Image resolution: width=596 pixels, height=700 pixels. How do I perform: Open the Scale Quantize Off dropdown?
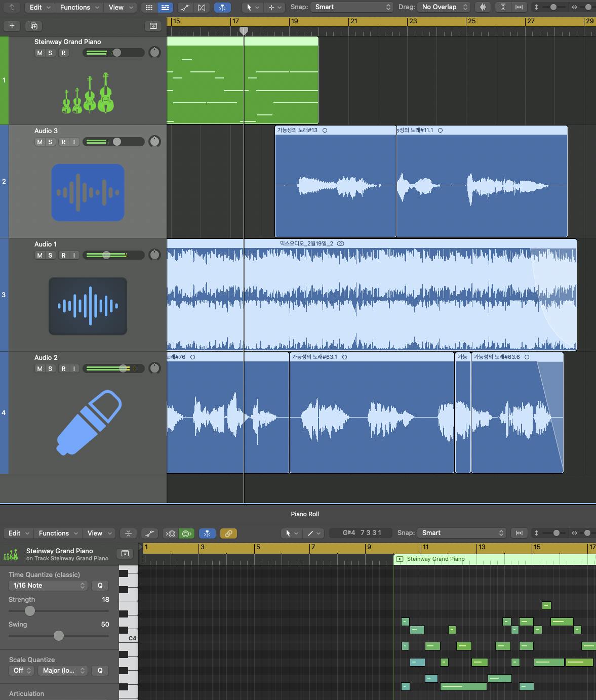point(22,671)
